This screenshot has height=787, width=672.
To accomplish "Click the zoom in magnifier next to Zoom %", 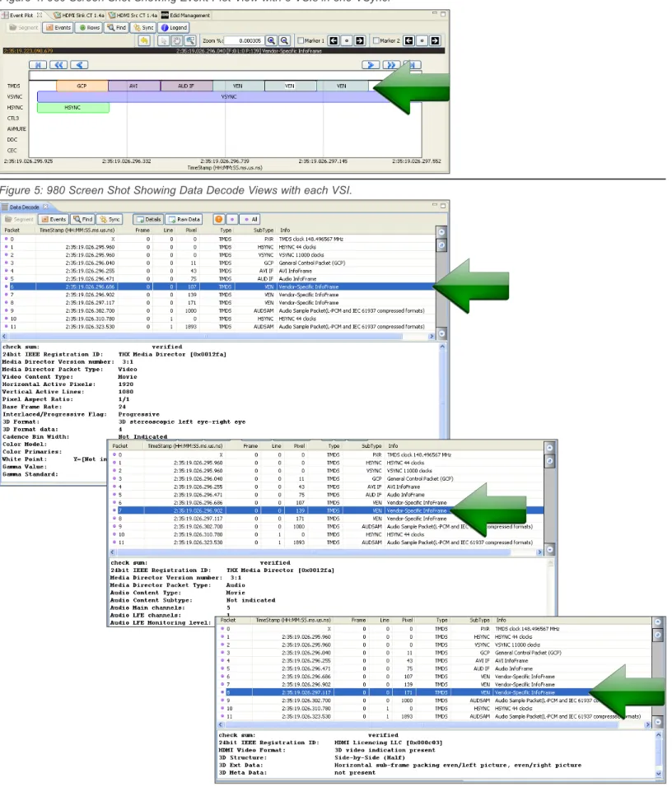I will pos(271,40).
